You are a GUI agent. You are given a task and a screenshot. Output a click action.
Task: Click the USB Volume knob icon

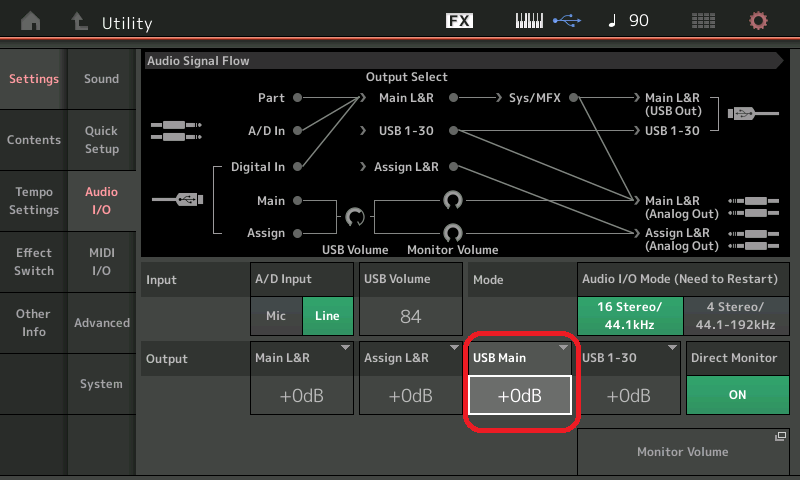click(x=355, y=216)
